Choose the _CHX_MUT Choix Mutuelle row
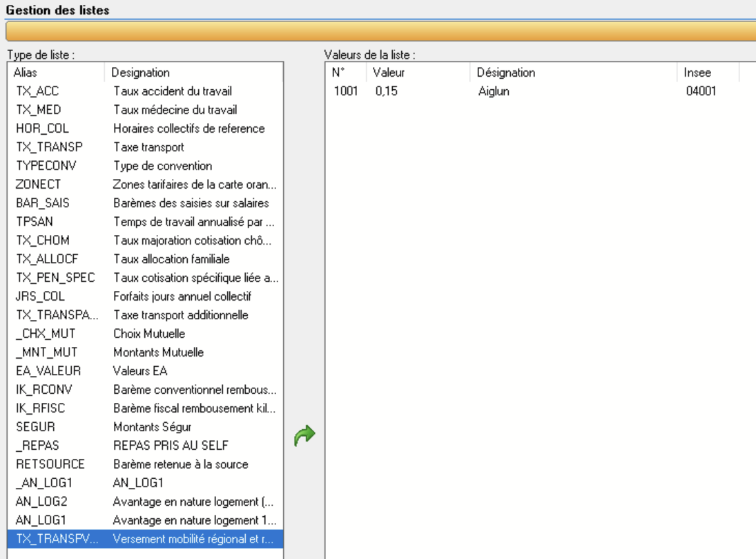The width and height of the screenshot is (756, 559). point(146,334)
